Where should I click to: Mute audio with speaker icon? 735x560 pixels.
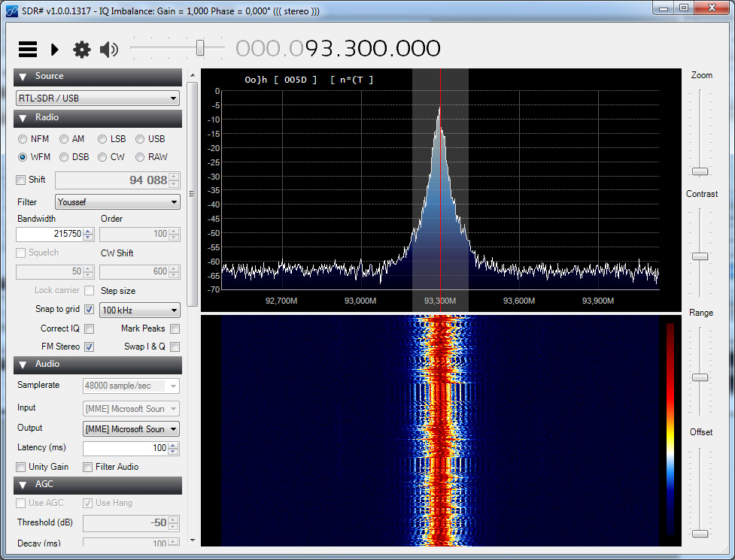(109, 49)
